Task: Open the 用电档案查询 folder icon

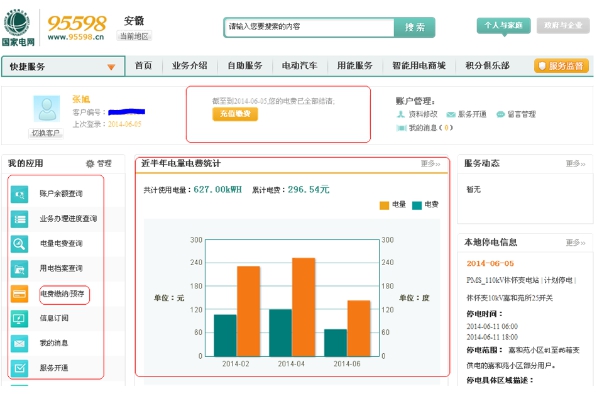Action: coord(19,269)
